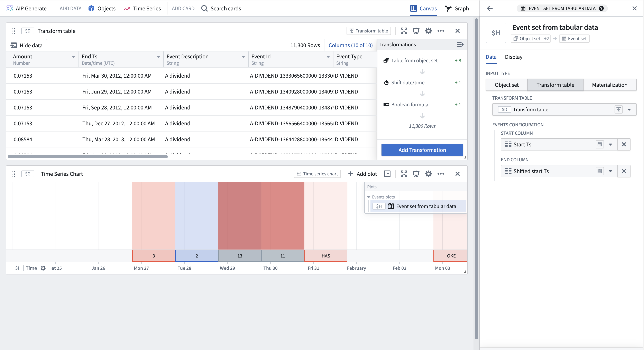Select Shift date/time transformation step
644x350 pixels.
pos(422,83)
